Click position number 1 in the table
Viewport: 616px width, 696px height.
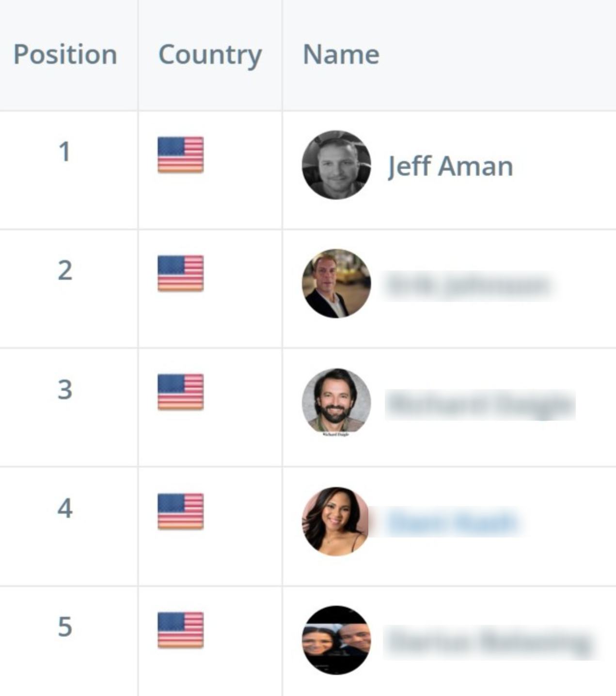64,152
